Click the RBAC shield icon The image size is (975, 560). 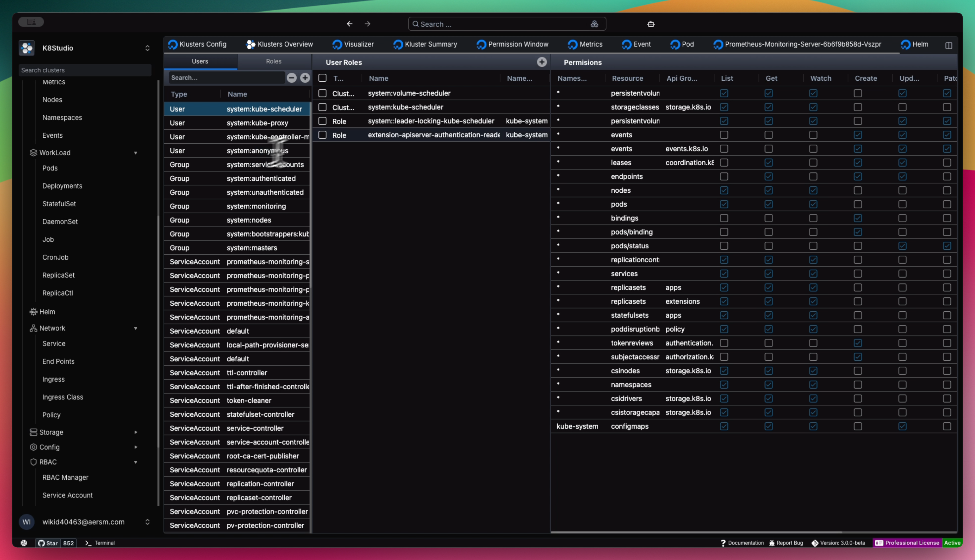click(x=33, y=462)
